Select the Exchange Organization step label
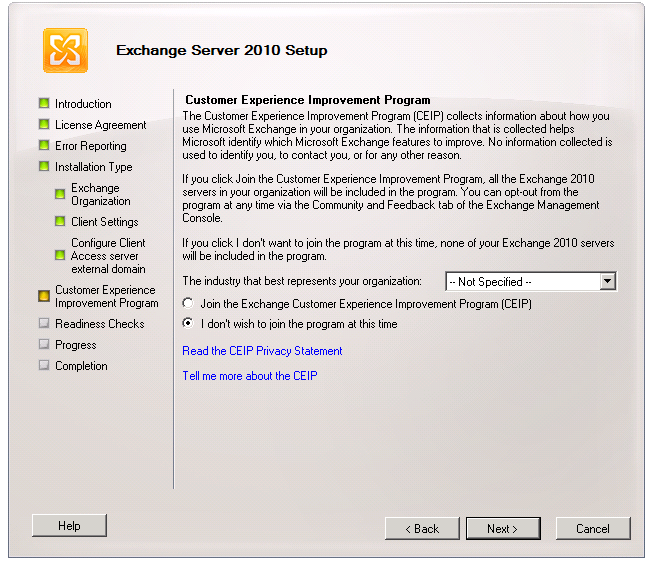Image resolution: width=658 pixels, height=563 pixels. [101, 194]
